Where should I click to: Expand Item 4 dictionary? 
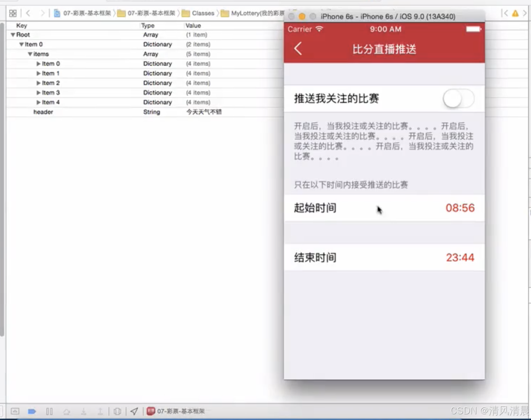[39, 102]
